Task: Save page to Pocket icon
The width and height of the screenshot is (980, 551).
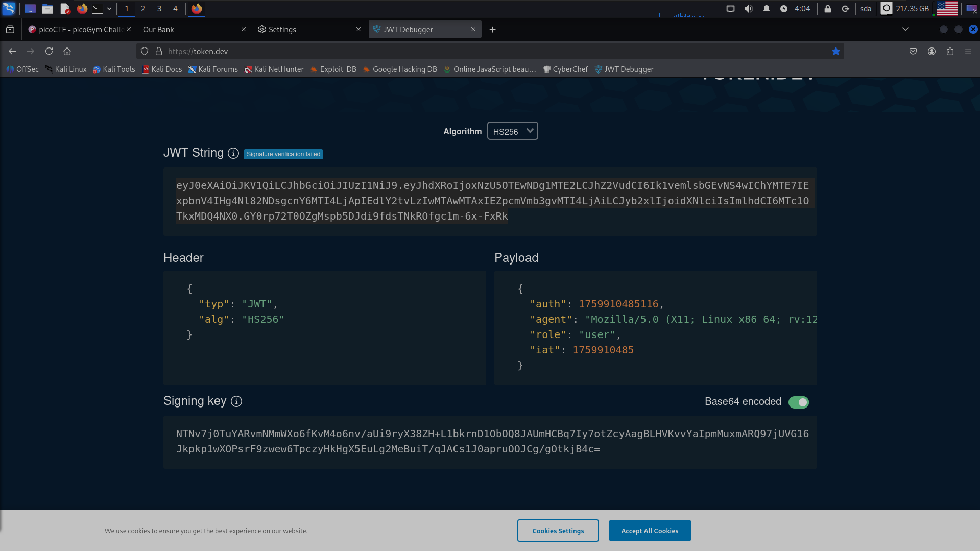Action: click(x=913, y=51)
